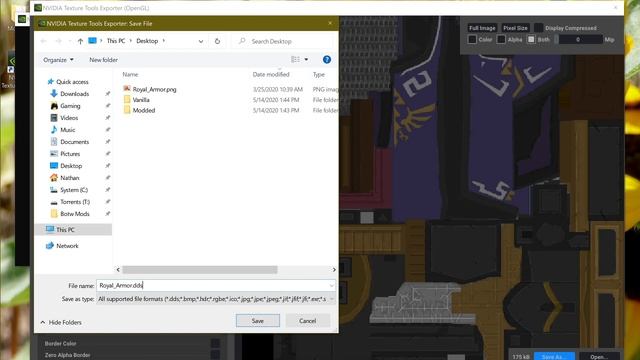640x360 pixels.
Task: Expand the chevron after This PC in breadcrumb
Action: 131,41
